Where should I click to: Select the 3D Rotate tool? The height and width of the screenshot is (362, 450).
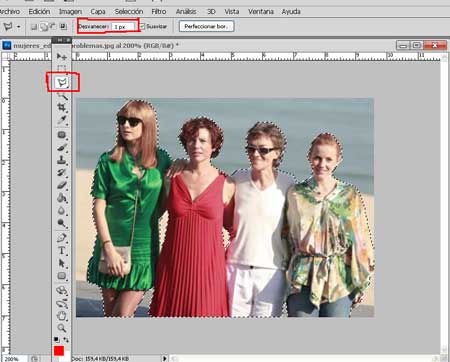[62, 291]
